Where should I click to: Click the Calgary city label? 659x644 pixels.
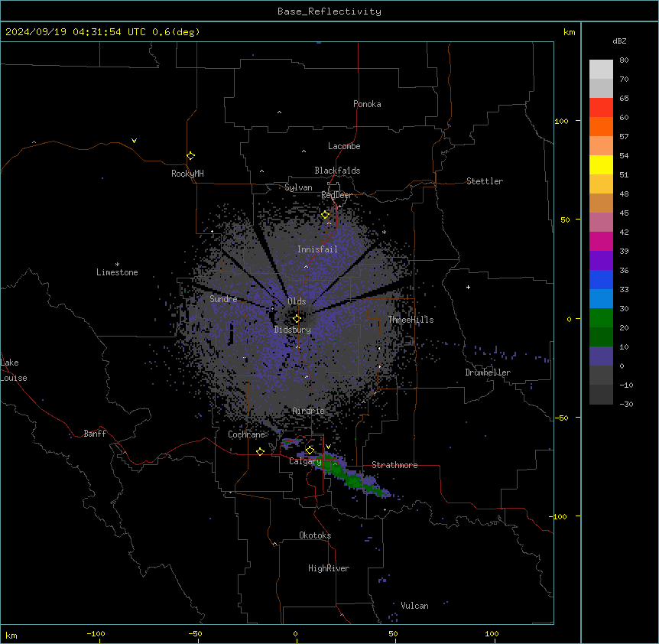305,461
